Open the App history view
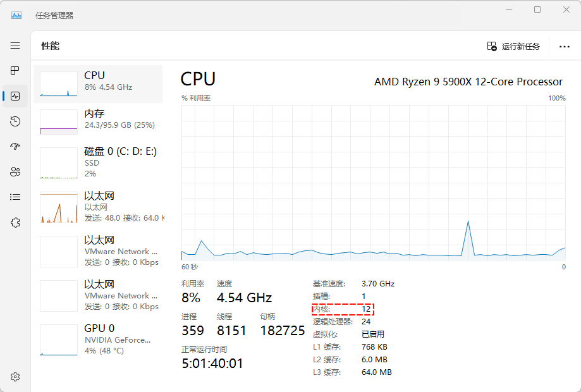Image resolution: width=581 pixels, height=392 pixels. click(15, 121)
